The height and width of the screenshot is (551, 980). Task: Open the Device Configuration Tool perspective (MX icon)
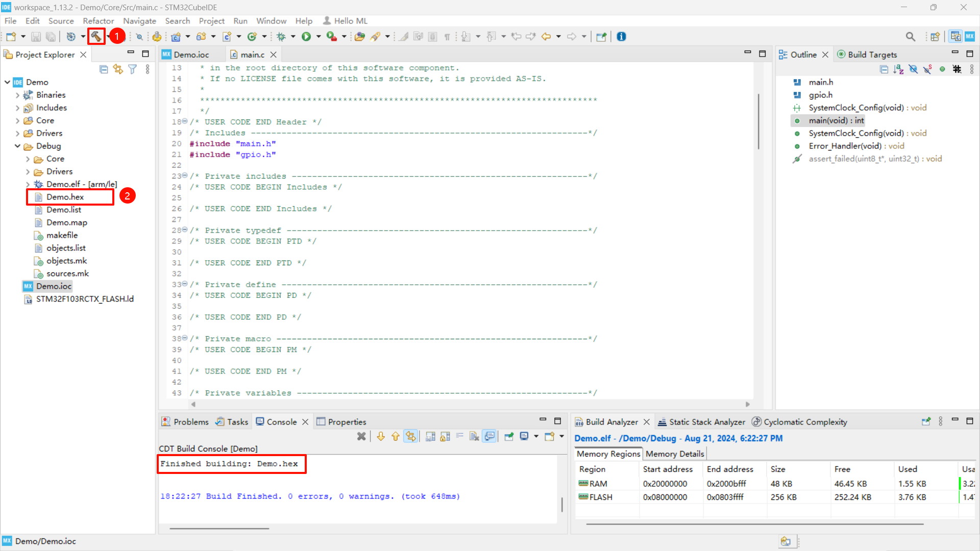pyautogui.click(x=970, y=37)
